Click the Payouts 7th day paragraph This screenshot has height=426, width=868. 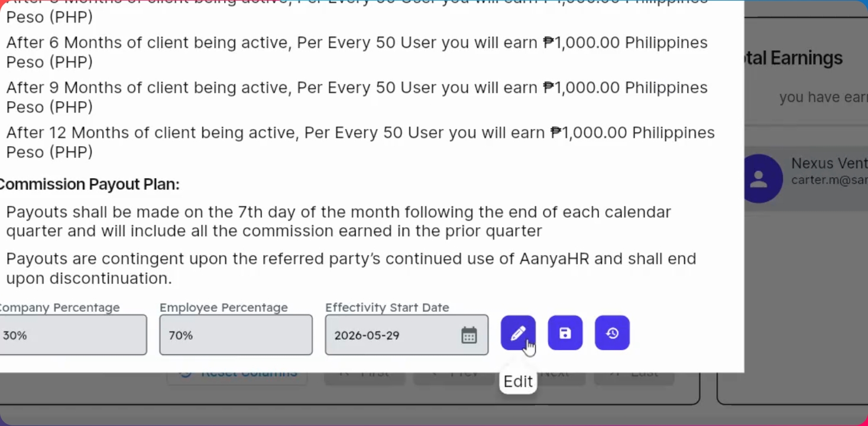(339, 221)
